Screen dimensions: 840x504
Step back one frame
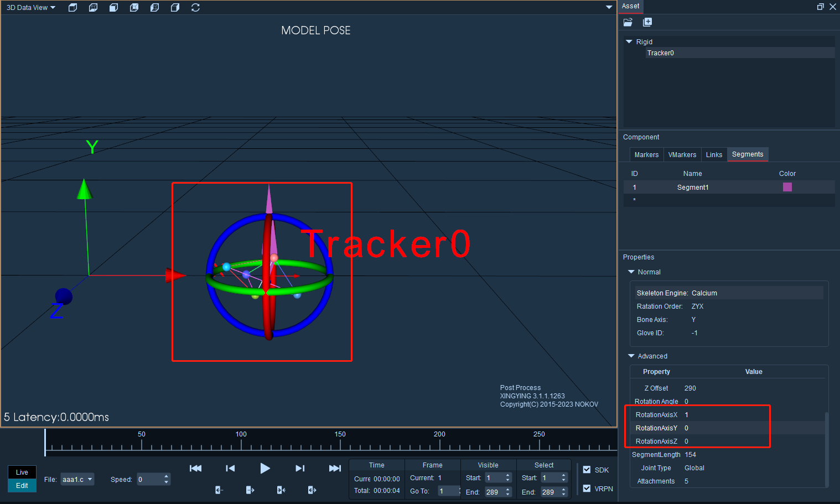click(x=230, y=468)
